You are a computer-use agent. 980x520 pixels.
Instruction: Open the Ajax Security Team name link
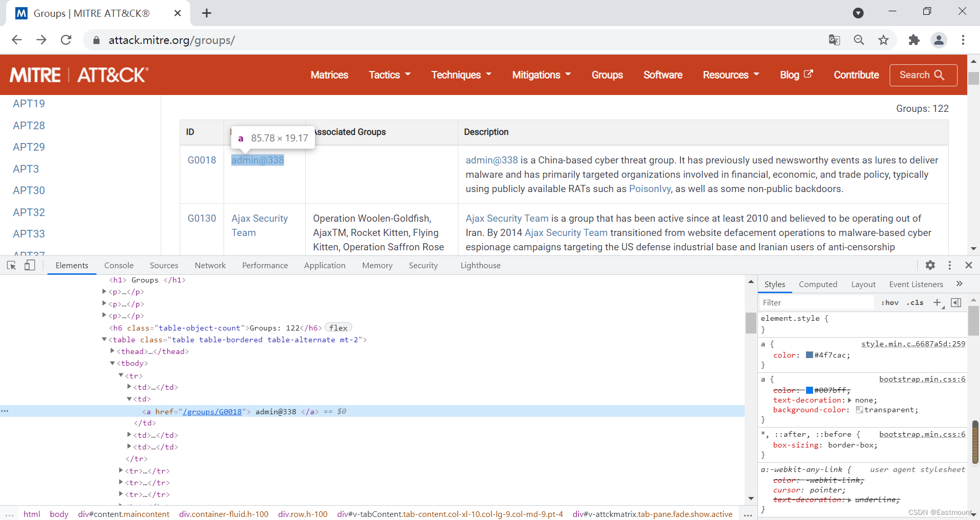click(259, 225)
